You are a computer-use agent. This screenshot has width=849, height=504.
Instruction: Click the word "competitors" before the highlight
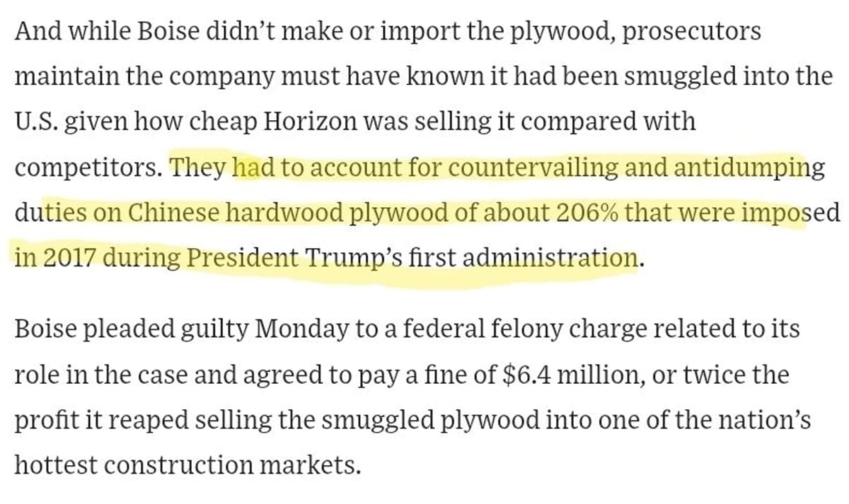coord(88,168)
